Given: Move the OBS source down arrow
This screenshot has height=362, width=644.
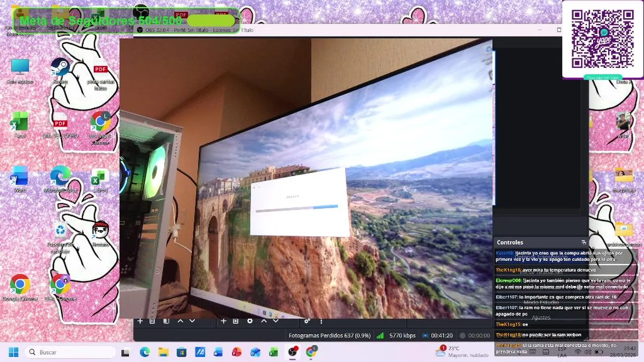Looking at the screenshot, I should point(275,321).
